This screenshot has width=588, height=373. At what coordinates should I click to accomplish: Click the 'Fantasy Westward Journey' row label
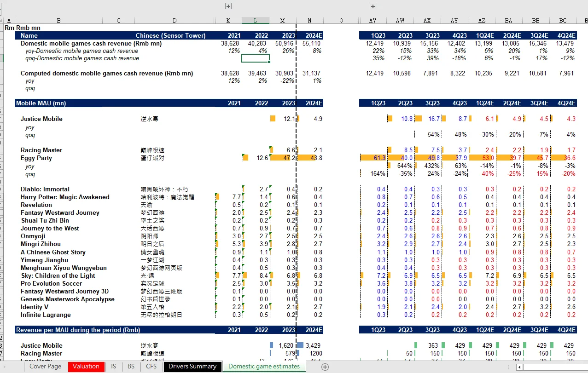60,212
